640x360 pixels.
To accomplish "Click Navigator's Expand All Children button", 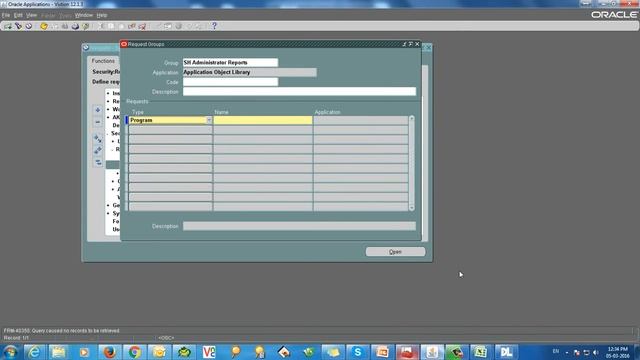I will [x=98, y=139].
